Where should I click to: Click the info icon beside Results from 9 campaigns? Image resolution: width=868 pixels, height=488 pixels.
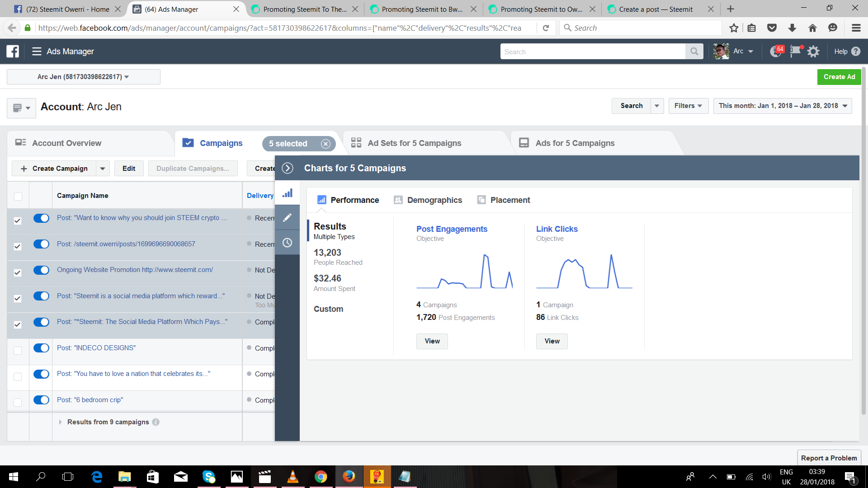[x=156, y=422]
